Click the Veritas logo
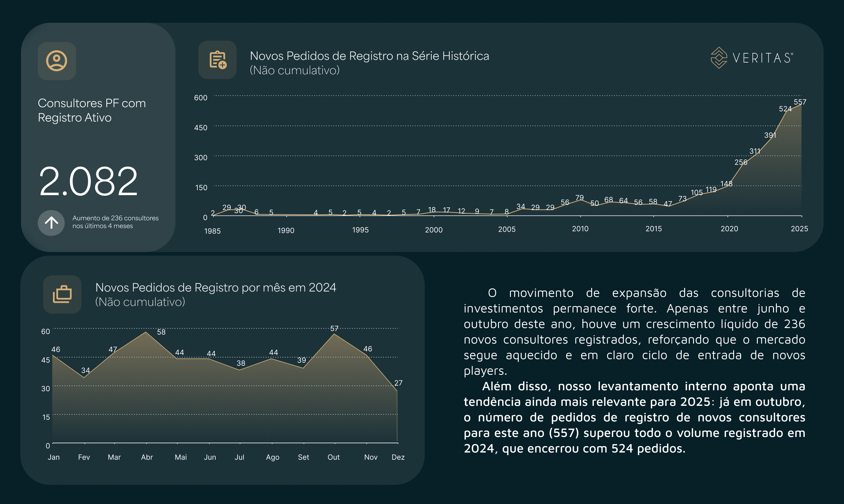 point(752,58)
